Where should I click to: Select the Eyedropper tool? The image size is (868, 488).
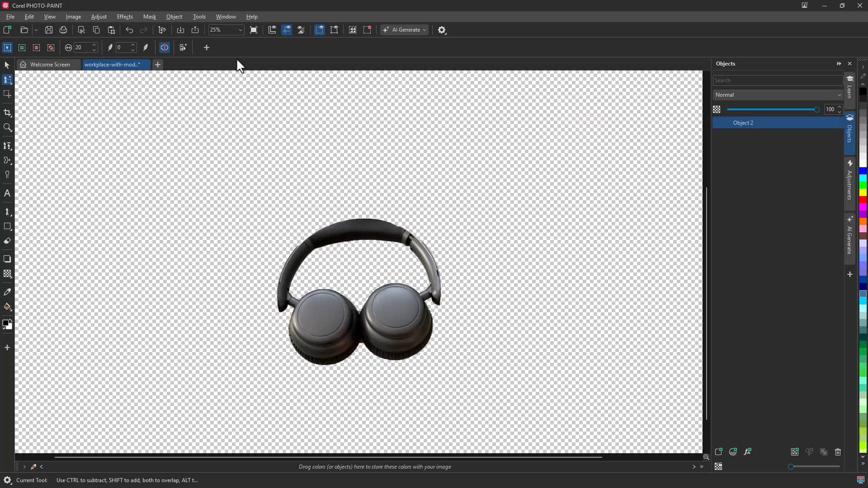(x=7, y=292)
